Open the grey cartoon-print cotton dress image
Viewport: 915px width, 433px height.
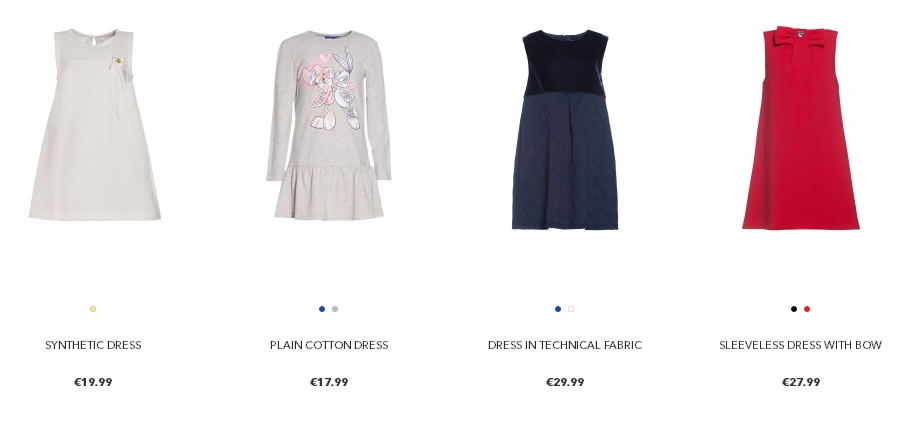(329, 125)
